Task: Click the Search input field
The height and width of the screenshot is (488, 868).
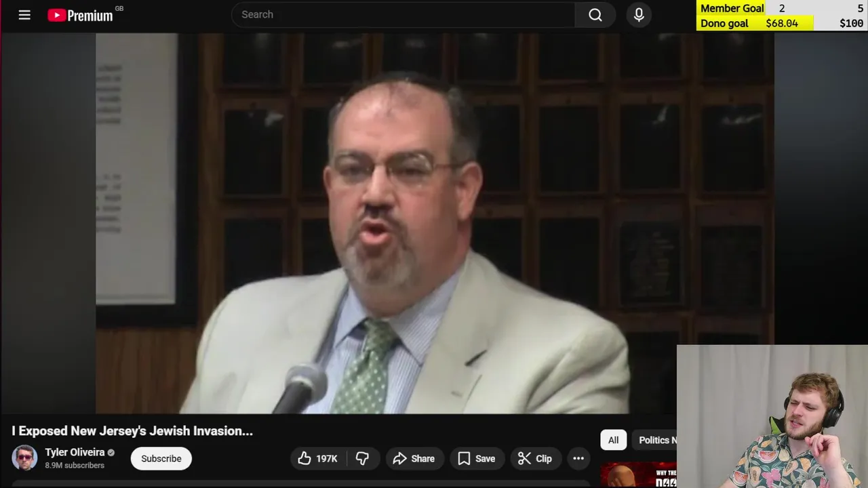Action: click(403, 14)
